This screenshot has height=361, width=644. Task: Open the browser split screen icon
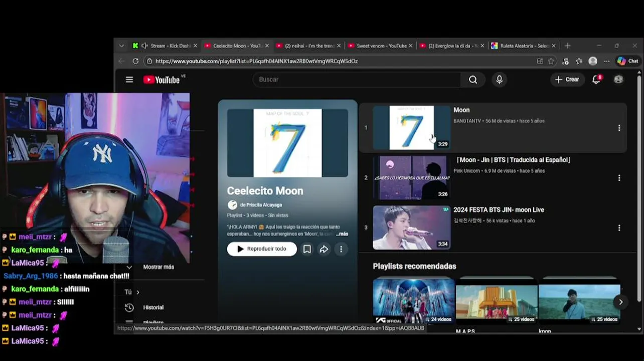click(540, 61)
